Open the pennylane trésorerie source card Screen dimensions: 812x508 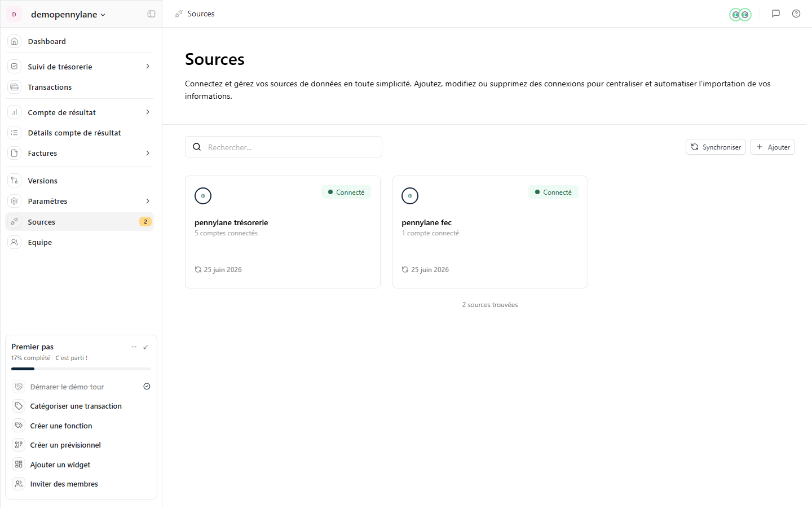point(283,232)
